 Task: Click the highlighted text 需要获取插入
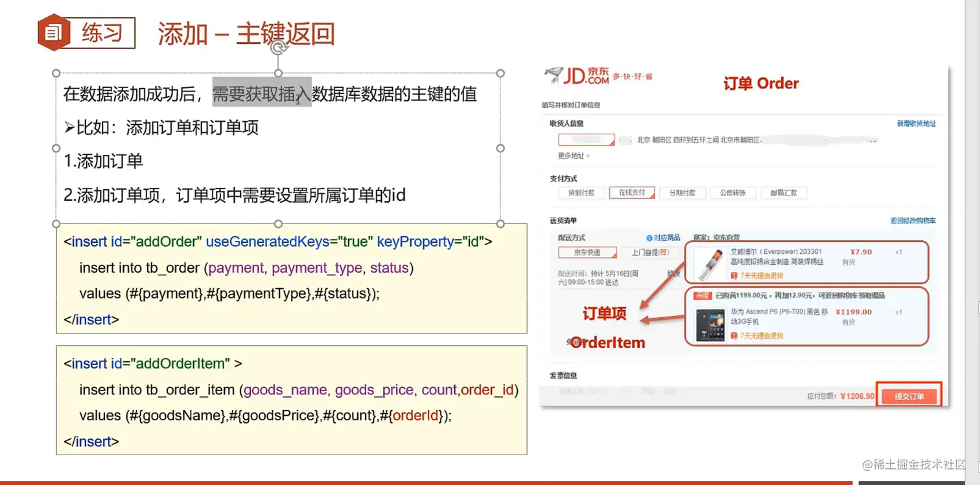pos(262,94)
